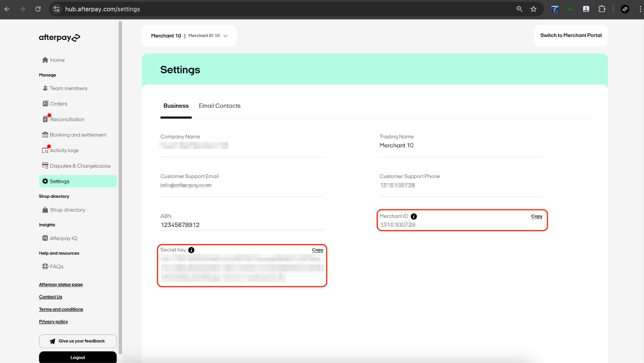Reload the page using the refresh icon
The height and width of the screenshot is (363, 644).
click(38, 9)
